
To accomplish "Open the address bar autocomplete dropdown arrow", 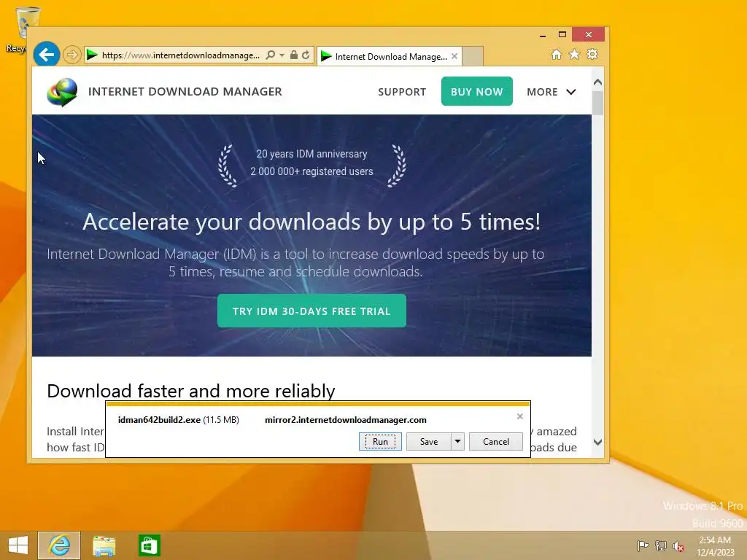I will pyautogui.click(x=282, y=55).
